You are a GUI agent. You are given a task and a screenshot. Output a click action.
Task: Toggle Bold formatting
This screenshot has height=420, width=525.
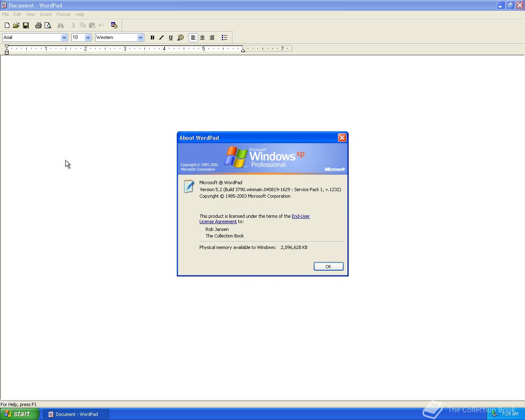point(152,38)
